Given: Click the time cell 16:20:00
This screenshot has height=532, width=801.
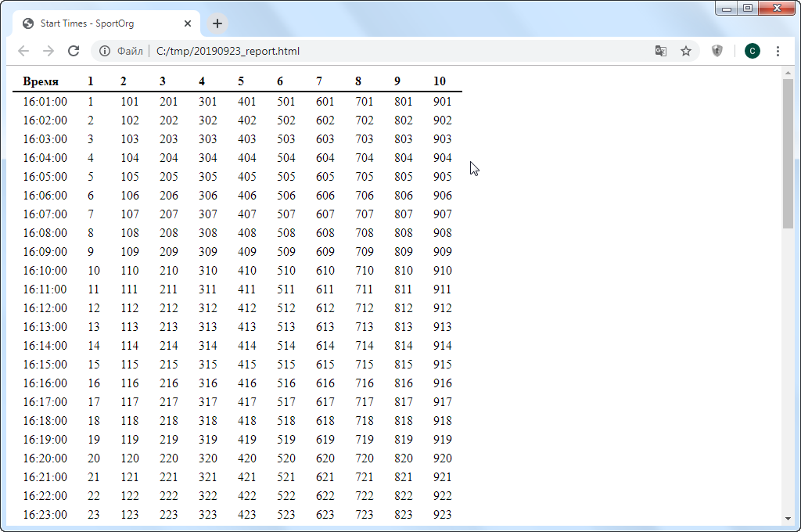Looking at the screenshot, I should [x=45, y=458].
